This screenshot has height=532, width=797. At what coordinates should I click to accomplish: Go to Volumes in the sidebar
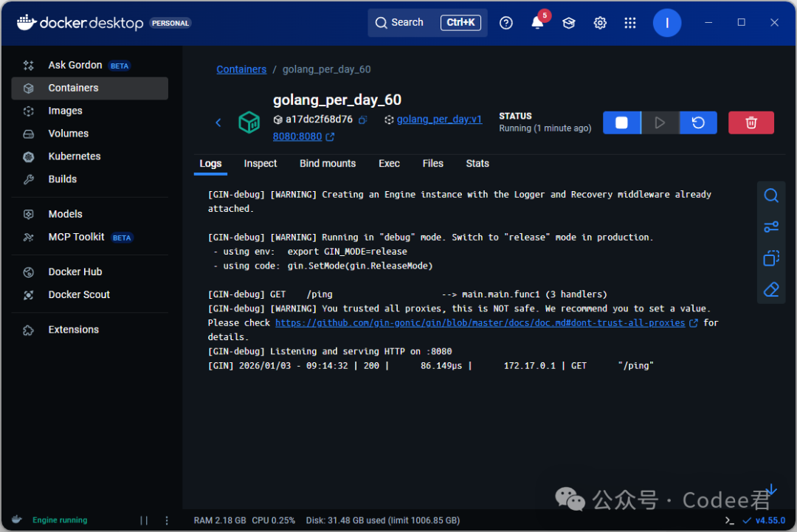click(x=89, y=134)
